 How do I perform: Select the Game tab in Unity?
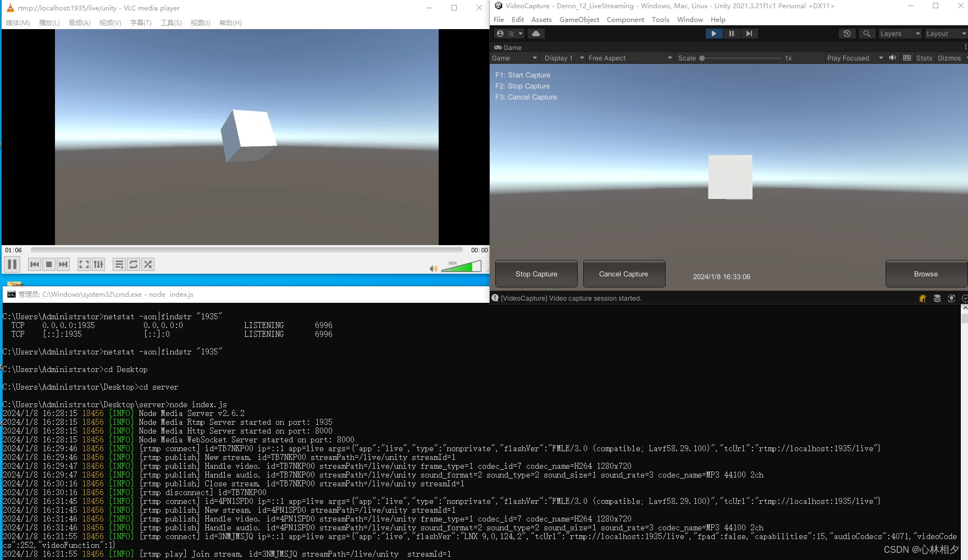coord(508,48)
